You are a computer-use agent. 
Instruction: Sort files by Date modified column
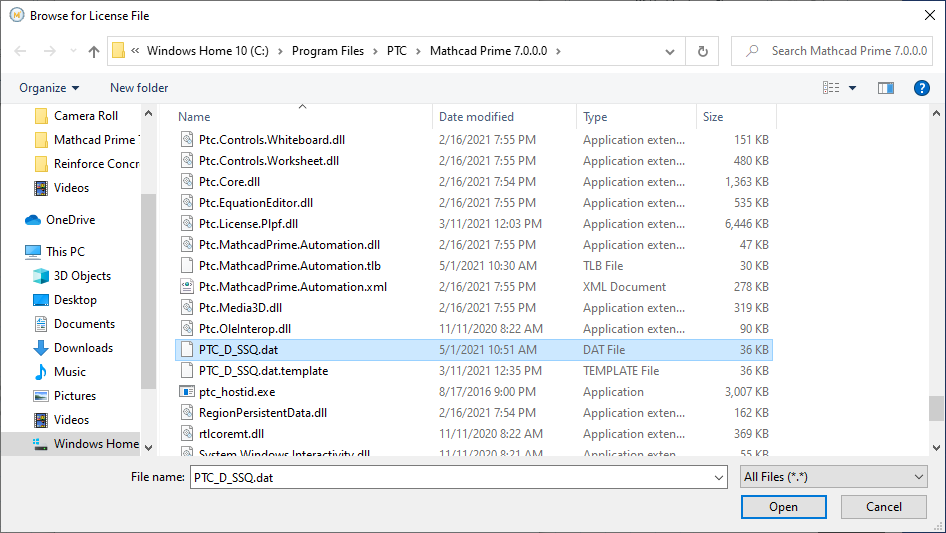pos(504,117)
